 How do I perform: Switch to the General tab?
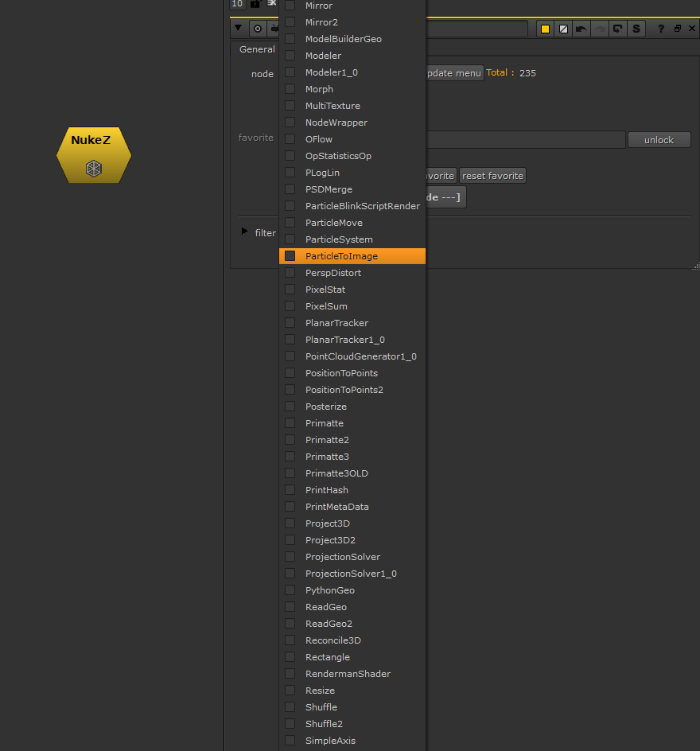coord(256,49)
